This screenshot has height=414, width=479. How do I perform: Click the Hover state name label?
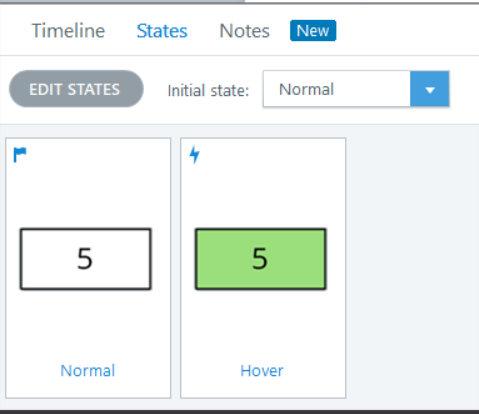[262, 371]
